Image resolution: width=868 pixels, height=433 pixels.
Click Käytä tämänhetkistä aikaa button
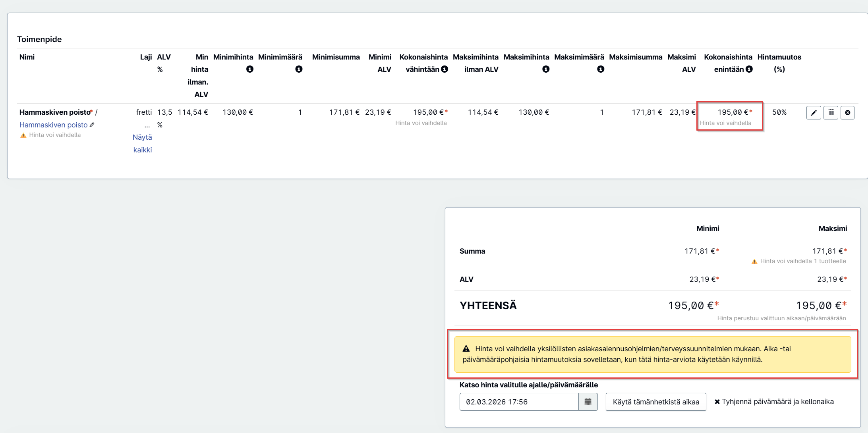pos(656,402)
